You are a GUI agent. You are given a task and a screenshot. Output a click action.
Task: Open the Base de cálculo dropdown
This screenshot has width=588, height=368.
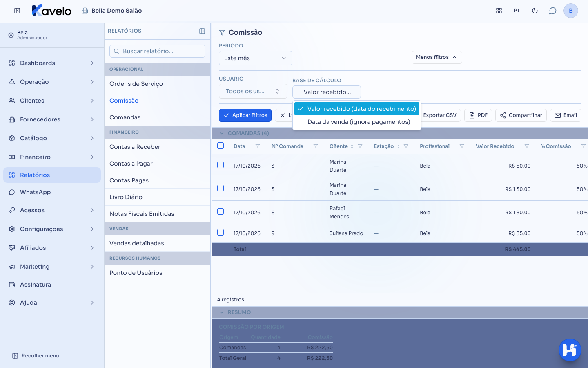click(327, 92)
